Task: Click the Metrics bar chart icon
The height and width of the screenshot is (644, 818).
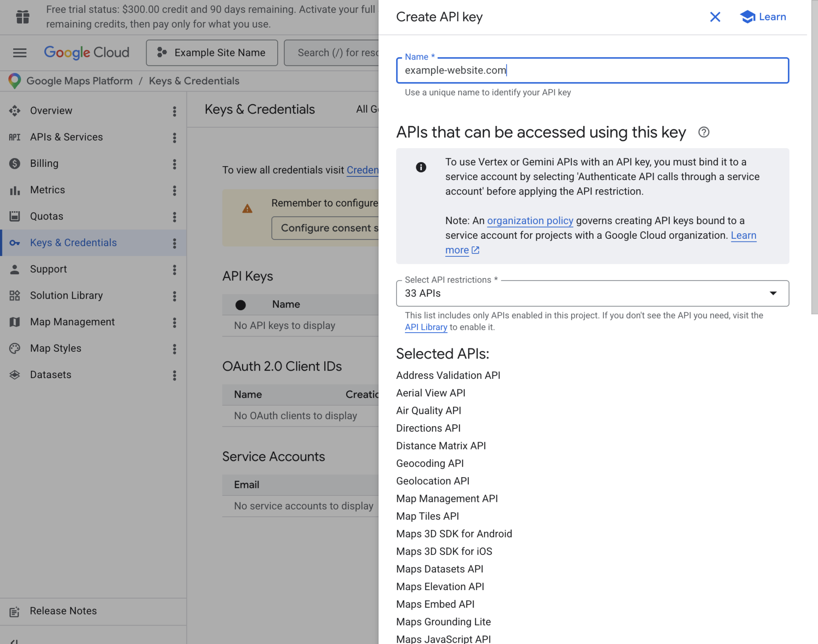Action: pos(15,190)
